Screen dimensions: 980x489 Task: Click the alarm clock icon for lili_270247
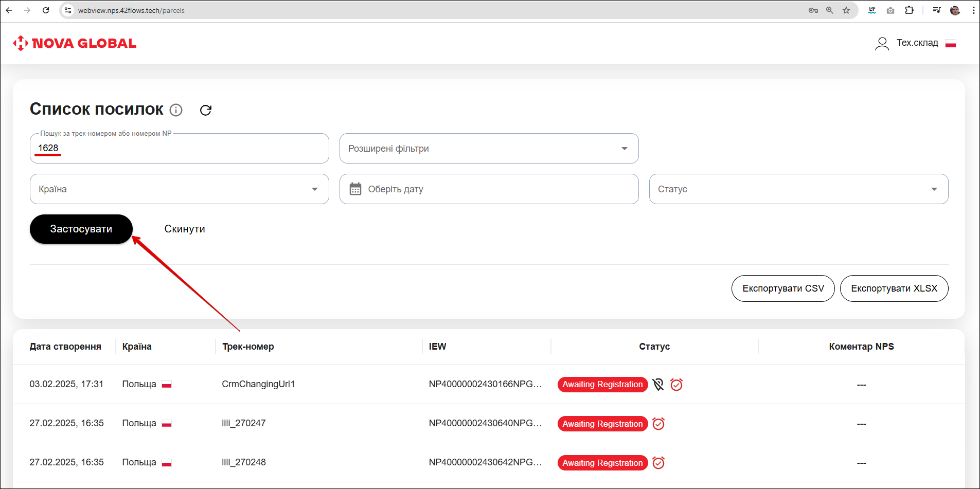(x=658, y=424)
